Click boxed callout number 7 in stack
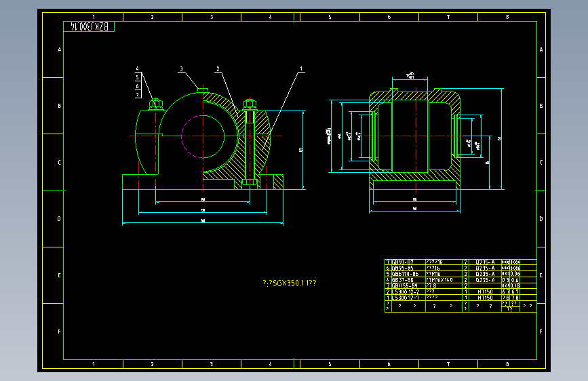Screen dimensions: 588x381 click(138, 94)
